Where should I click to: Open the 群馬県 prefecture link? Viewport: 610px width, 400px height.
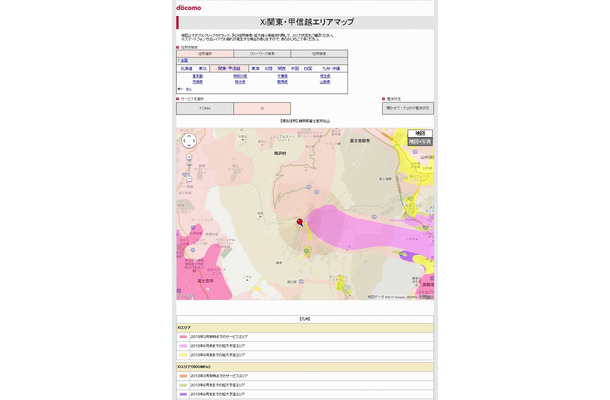click(x=282, y=82)
